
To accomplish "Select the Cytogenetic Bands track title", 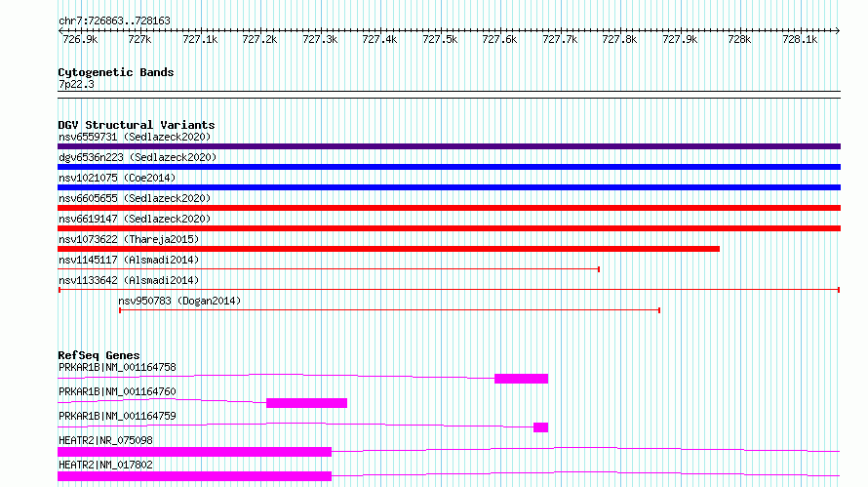I will click(116, 72).
